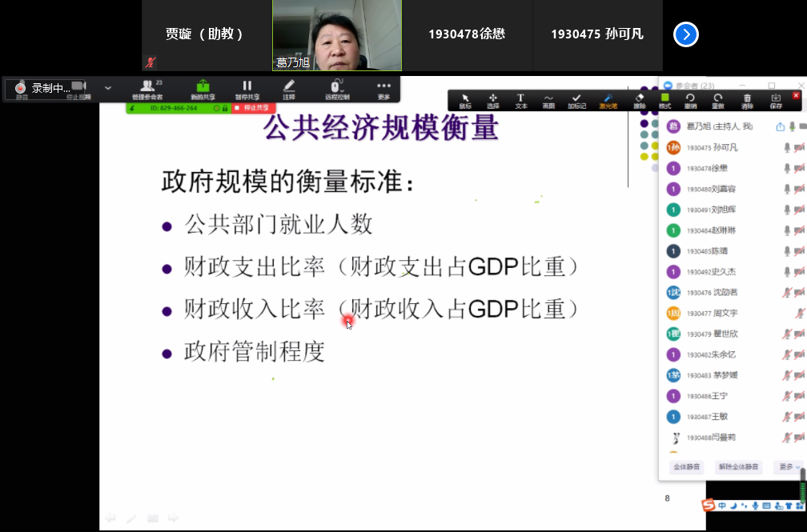Viewport: 807px width, 532px height.
Task: Toggle Sogou 中 Chinese/English input mode
Action: (x=722, y=506)
